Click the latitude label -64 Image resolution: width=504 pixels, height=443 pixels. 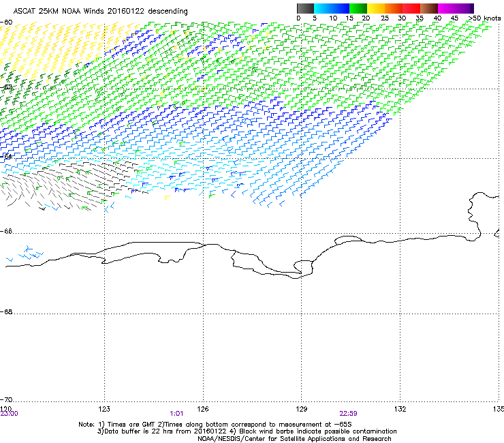(x=6, y=156)
